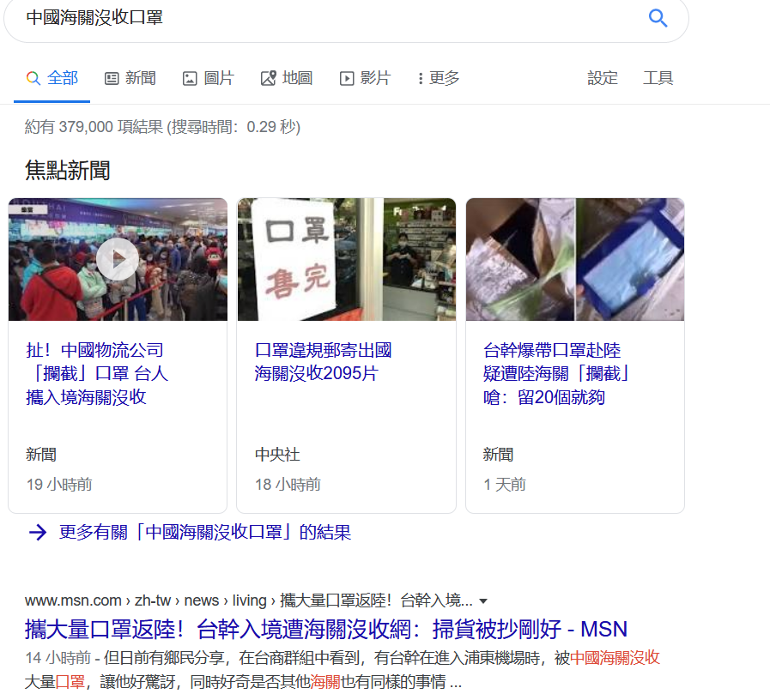Viewport: 770px width, 700px height.
Task: Open 設定 settings menu
Action: [x=603, y=78]
